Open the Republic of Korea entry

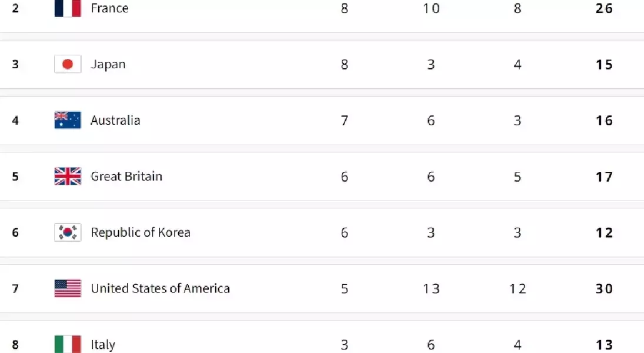coord(141,232)
